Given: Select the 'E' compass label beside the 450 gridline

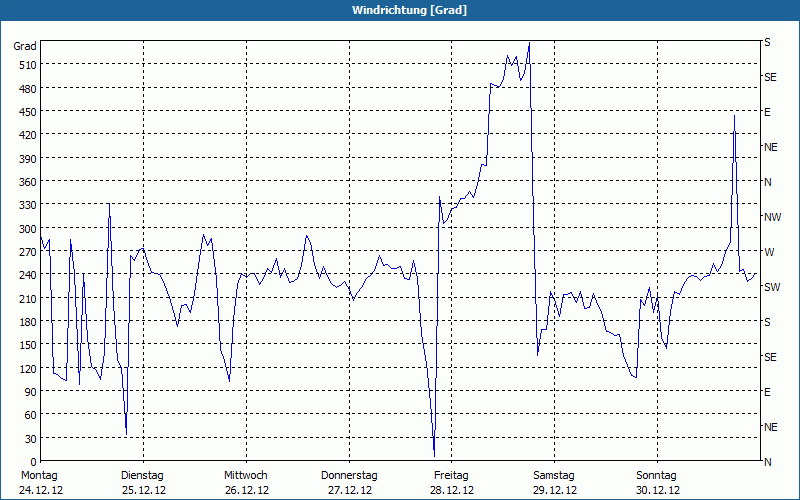Looking at the screenshot, I should [767, 112].
